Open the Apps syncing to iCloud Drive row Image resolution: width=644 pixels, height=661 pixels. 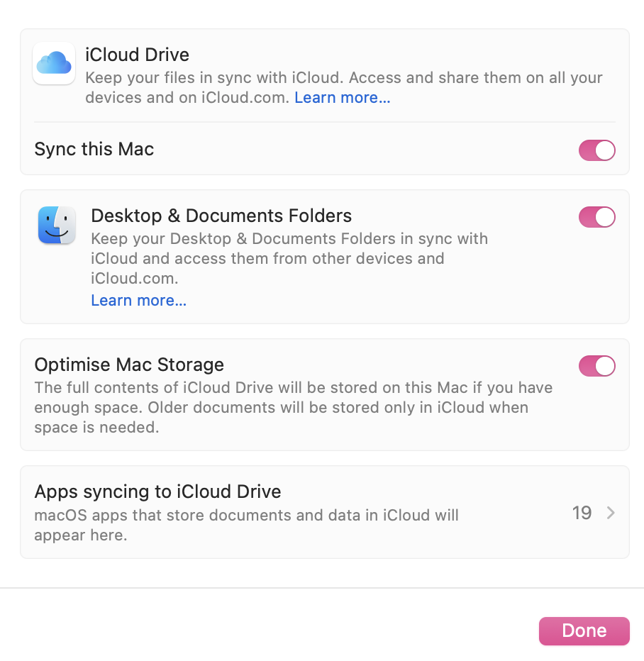point(324,512)
